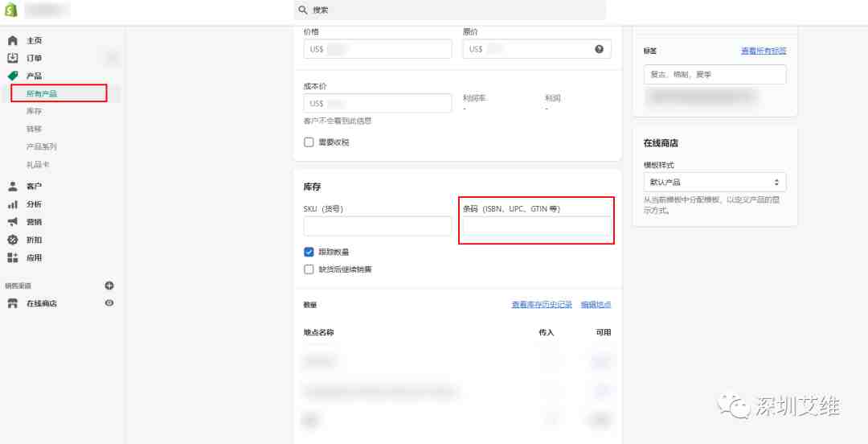Click the search magnifier icon

click(303, 10)
